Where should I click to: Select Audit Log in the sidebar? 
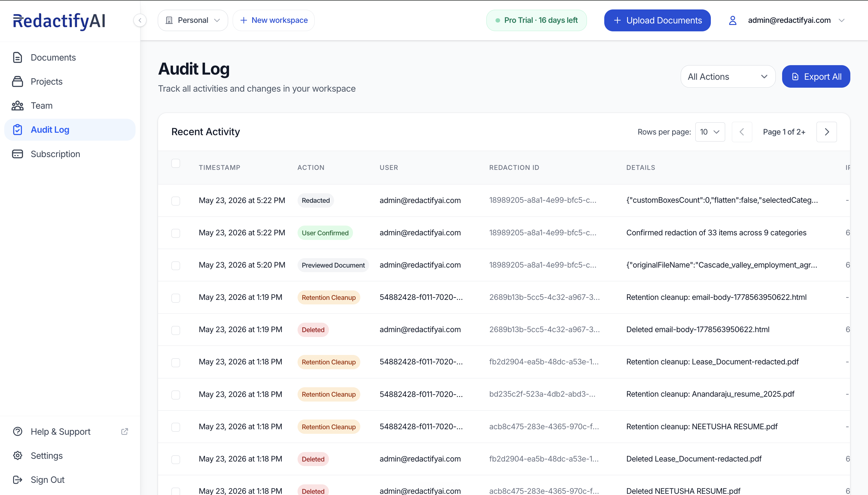point(70,130)
